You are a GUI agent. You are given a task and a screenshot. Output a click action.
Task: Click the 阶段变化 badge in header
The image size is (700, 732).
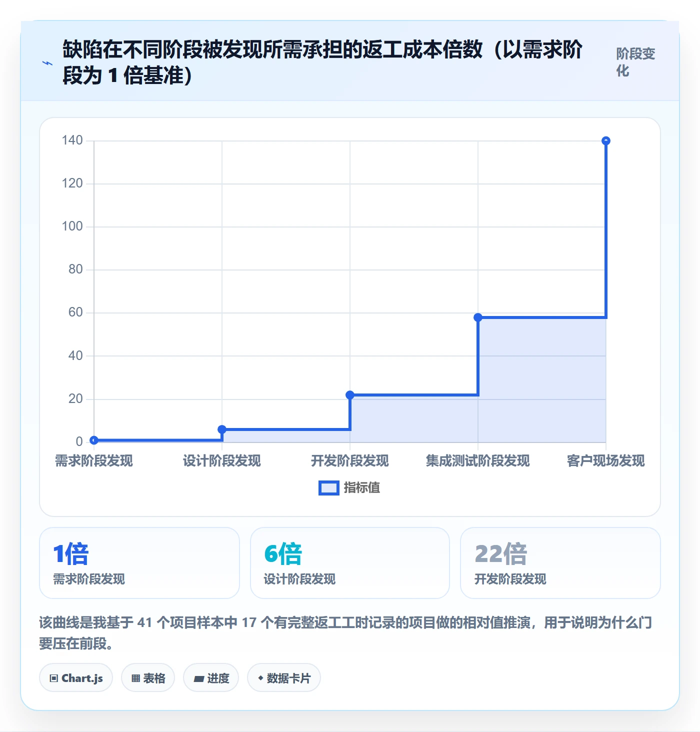click(635, 62)
